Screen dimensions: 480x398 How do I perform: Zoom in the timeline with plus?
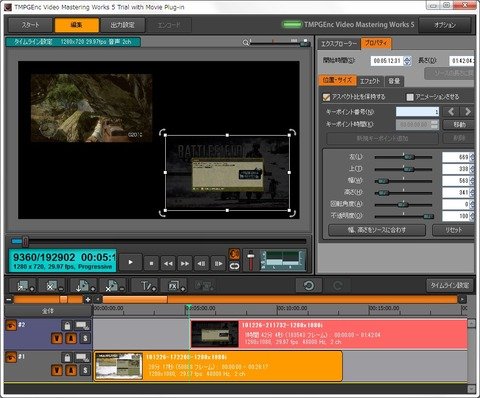pos(88,300)
